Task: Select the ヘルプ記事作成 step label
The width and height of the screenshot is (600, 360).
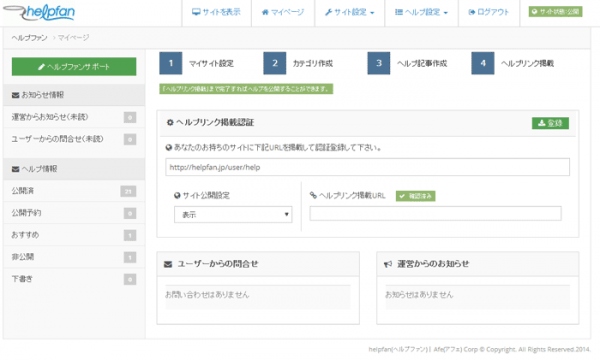Action: click(422, 64)
